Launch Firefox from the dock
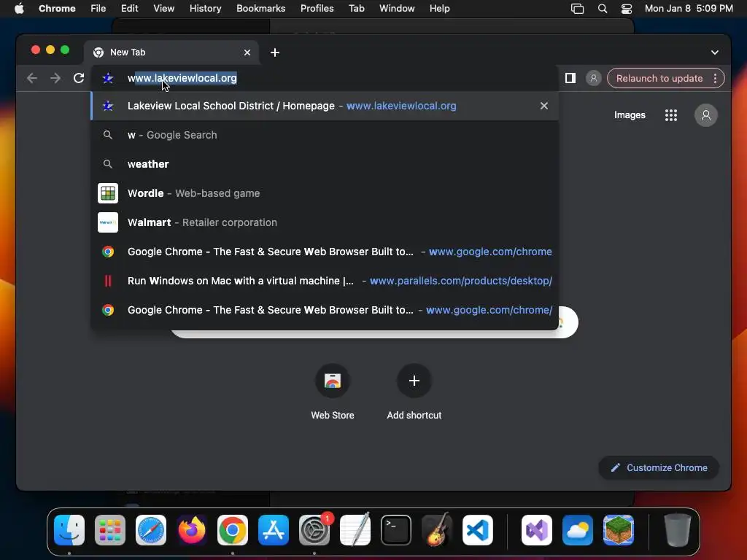Image resolution: width=747 pixels, height=560 pixels. tap(192, 530)
